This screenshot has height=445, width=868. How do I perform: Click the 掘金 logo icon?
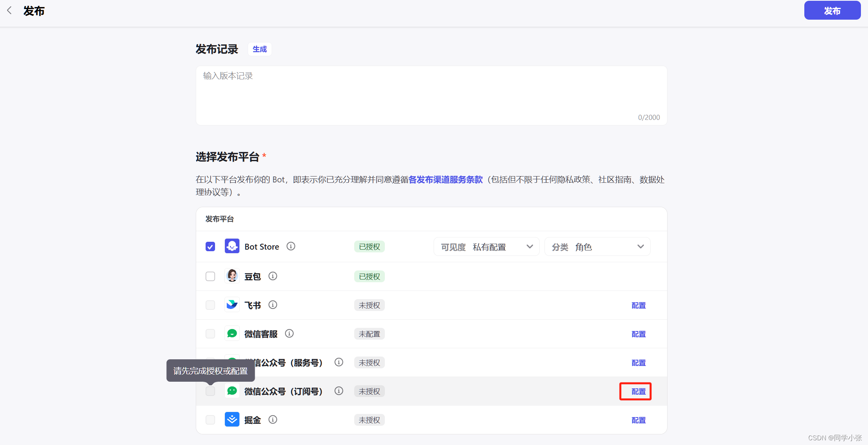point(232,419)
